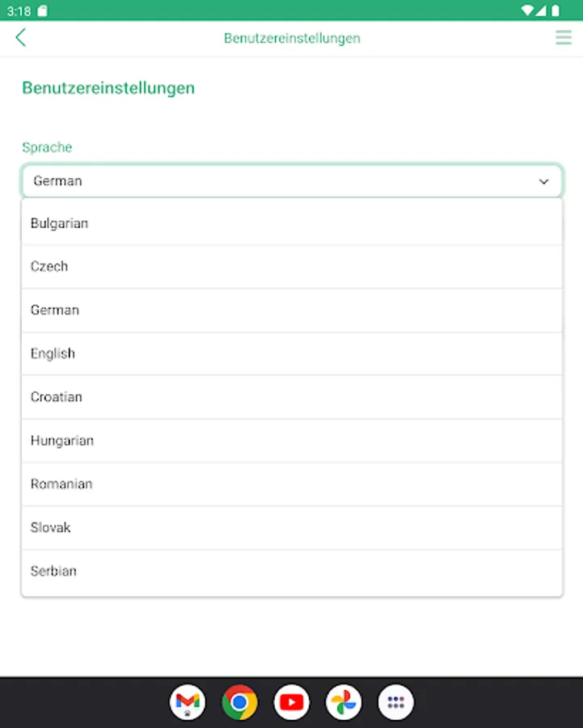The image size is (583, 728).
Task: Choose Croatian language option
Action: coord(292,397)
